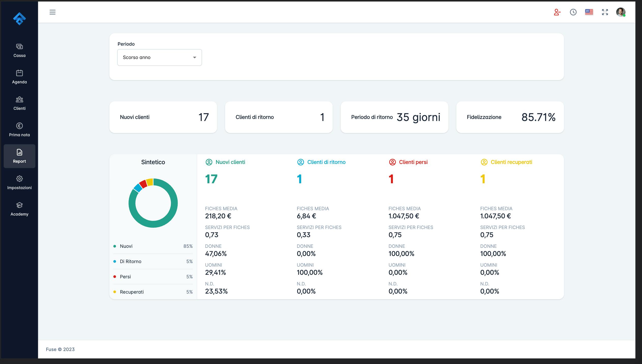Select the Prima nota menu label
Screen dimensions: 642x364
point(19,135)
